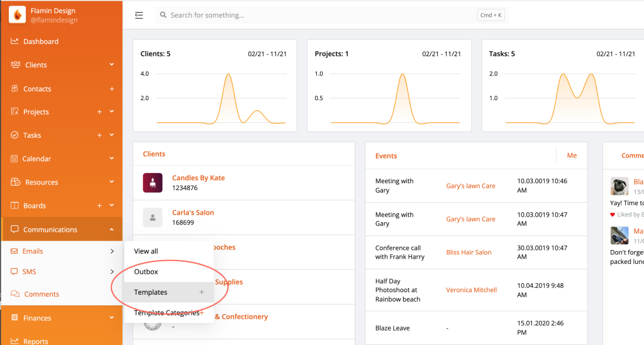Viewport: 644px width, 345px height.
Task: Click the Candles By Kate logo thumbnail
Action: (152, 183)
